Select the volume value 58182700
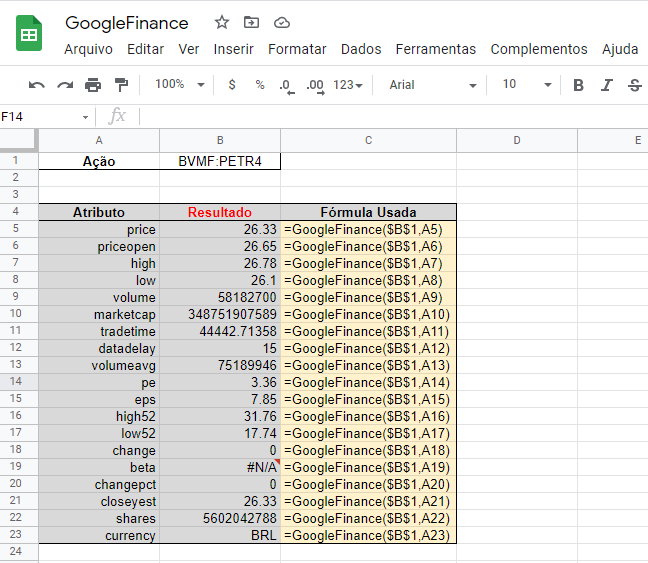 [220, 298]
